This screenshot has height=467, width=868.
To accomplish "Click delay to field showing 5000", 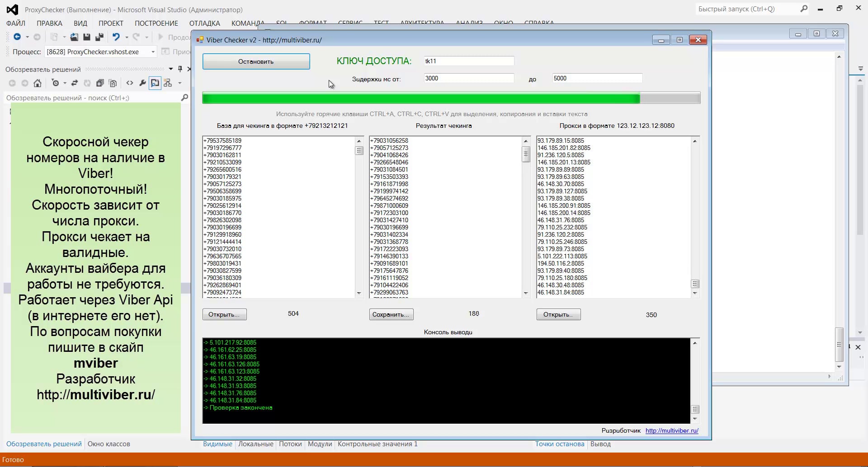I will click(597, 78).
